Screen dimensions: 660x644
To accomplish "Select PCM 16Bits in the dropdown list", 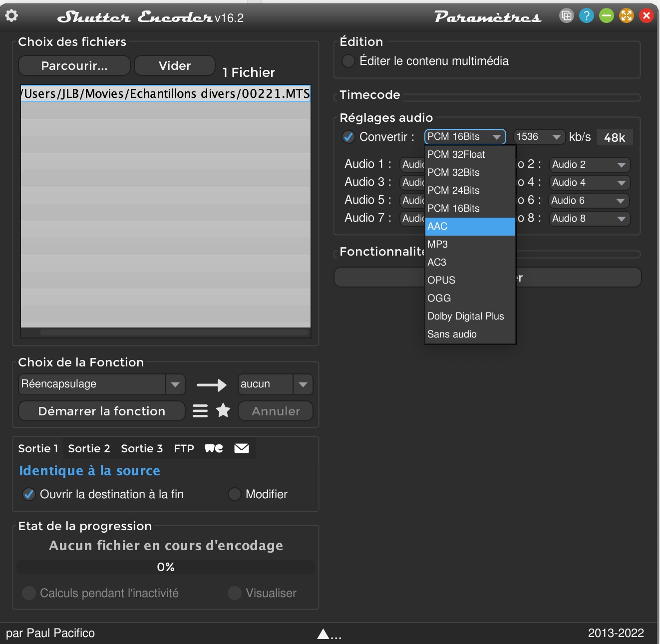I will [470, 209].
